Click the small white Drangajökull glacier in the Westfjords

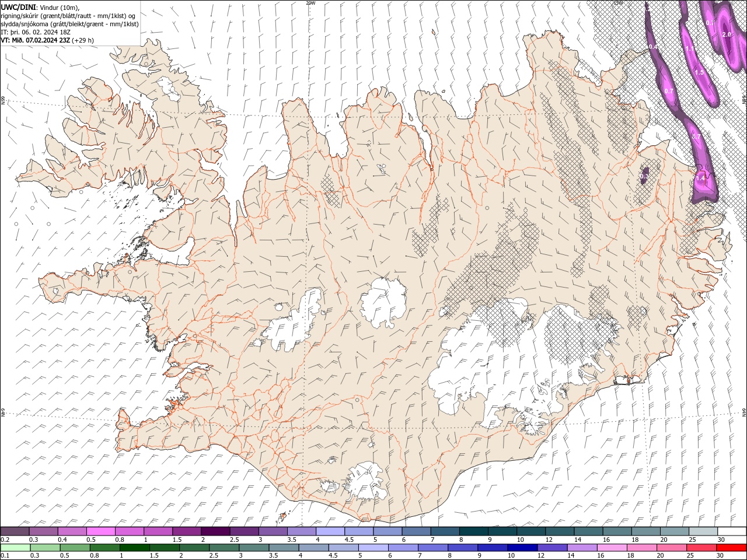tap(170, 87)
